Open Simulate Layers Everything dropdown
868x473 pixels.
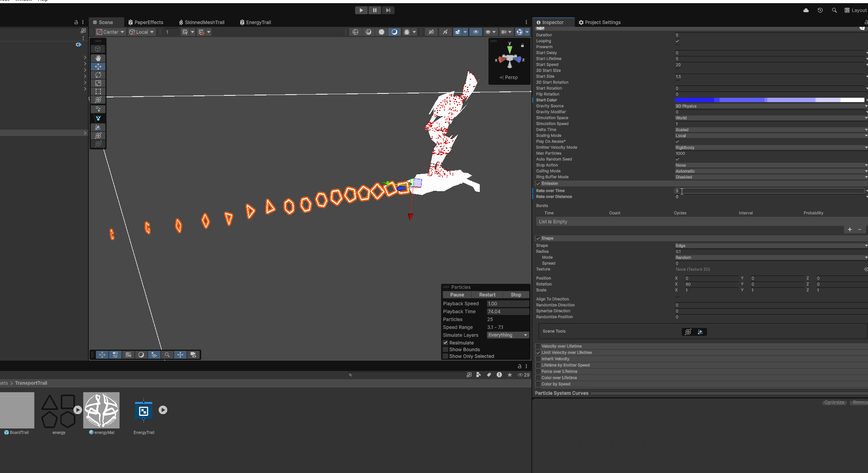508,335
